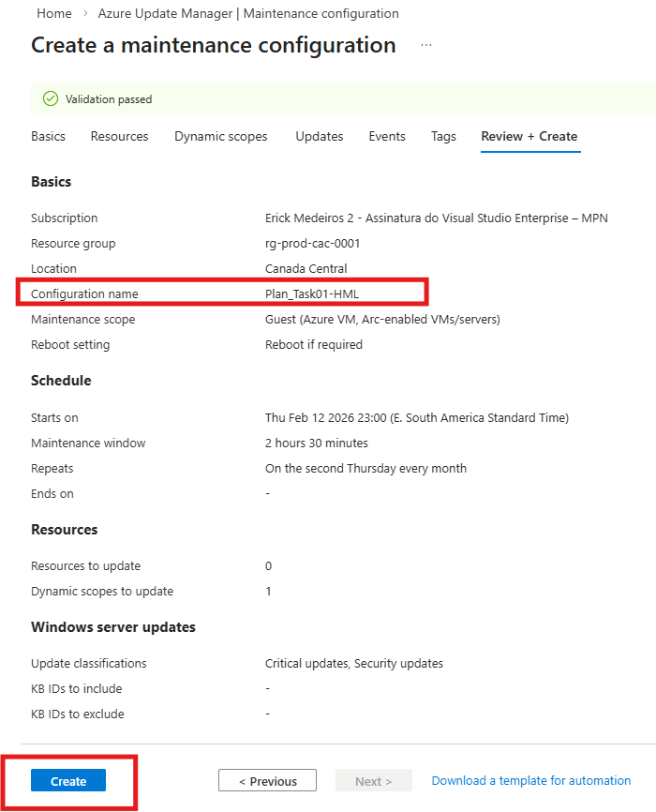
Task: Open the ellipsis more options menu
Action: click(426, 46)
